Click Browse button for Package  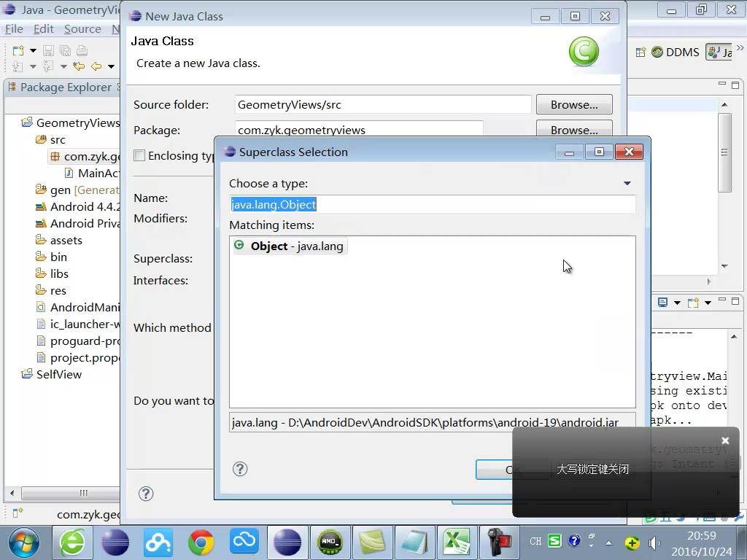tap(574, 128)
